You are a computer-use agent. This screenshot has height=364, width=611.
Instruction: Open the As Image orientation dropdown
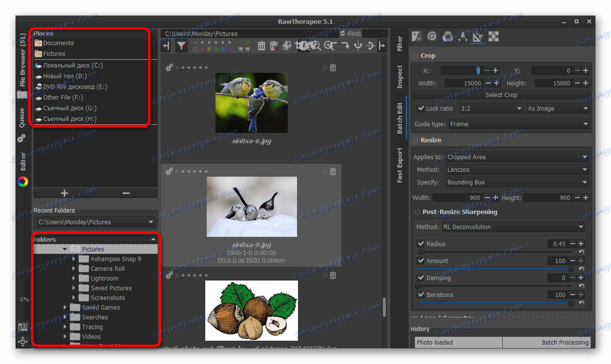pos(558,108)
